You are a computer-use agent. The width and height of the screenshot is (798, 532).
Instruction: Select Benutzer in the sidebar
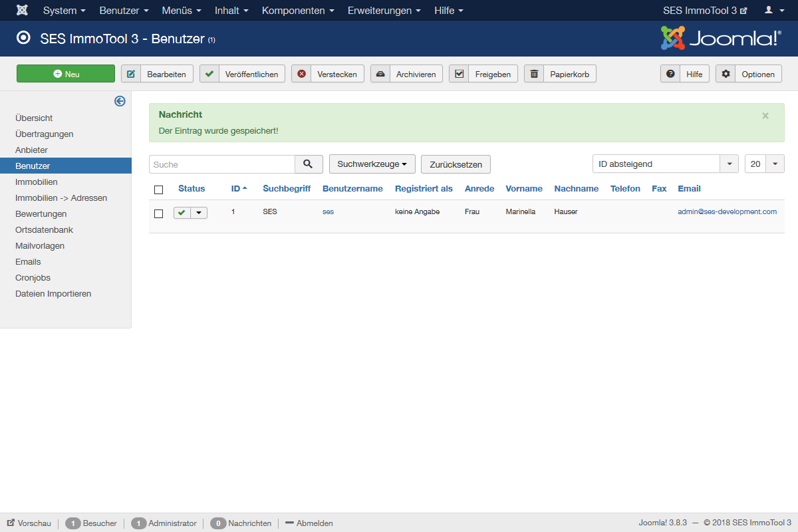66,166
